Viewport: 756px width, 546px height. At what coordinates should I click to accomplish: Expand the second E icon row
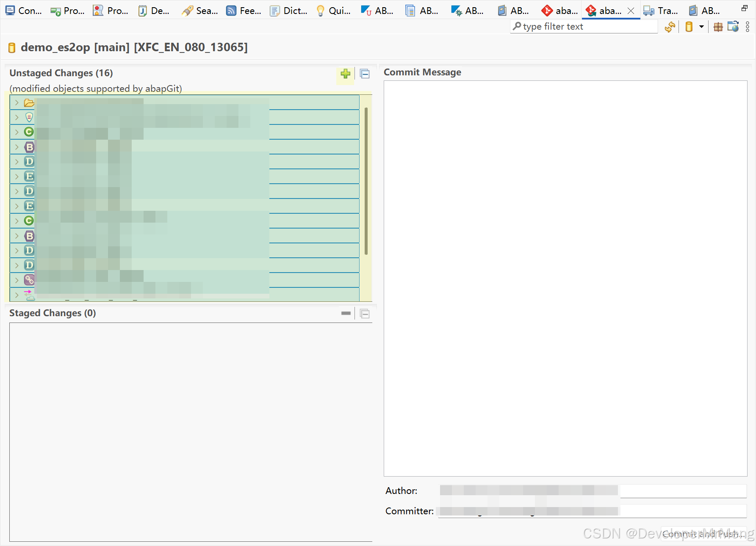17,206
